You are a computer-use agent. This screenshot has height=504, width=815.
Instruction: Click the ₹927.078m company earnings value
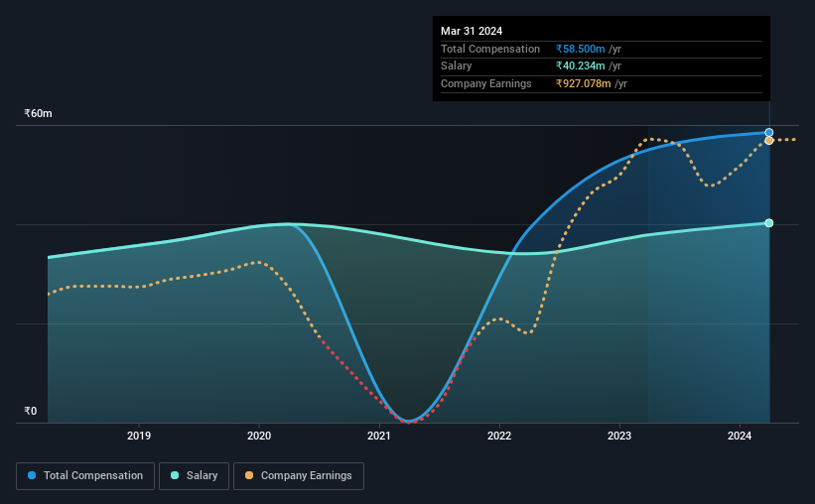tap(583, 83)
